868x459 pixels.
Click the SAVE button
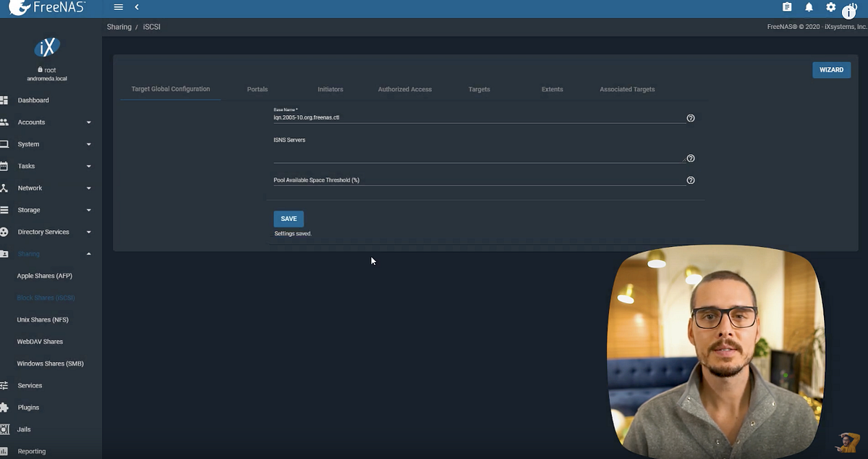tap(289, 219)
